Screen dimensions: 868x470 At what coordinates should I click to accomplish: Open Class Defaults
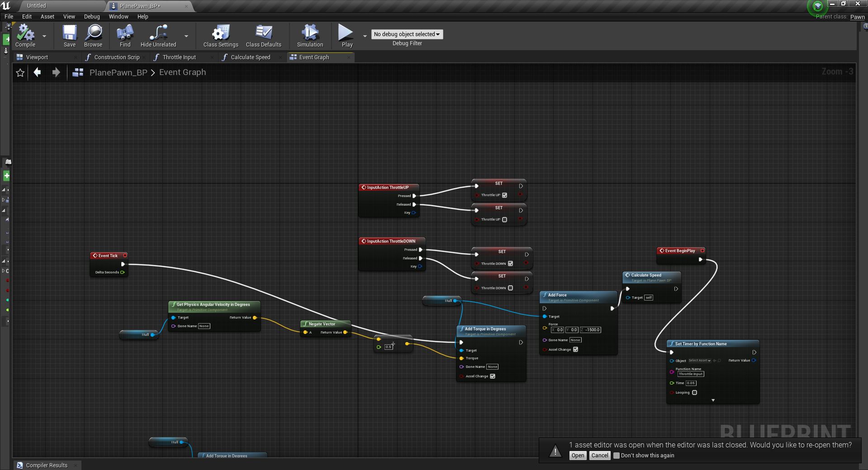tap(264, 36)
